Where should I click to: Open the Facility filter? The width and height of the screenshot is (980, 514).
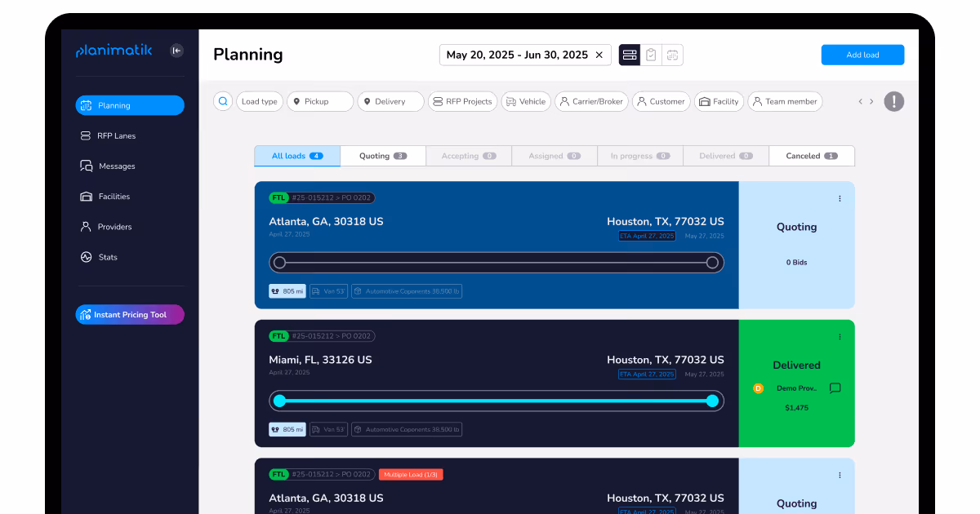coord(719,101)
